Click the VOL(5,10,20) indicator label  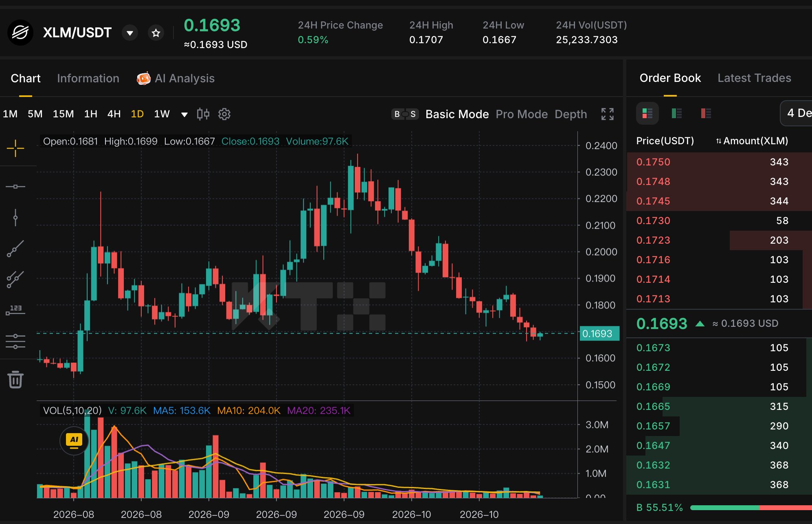[72, 410]
